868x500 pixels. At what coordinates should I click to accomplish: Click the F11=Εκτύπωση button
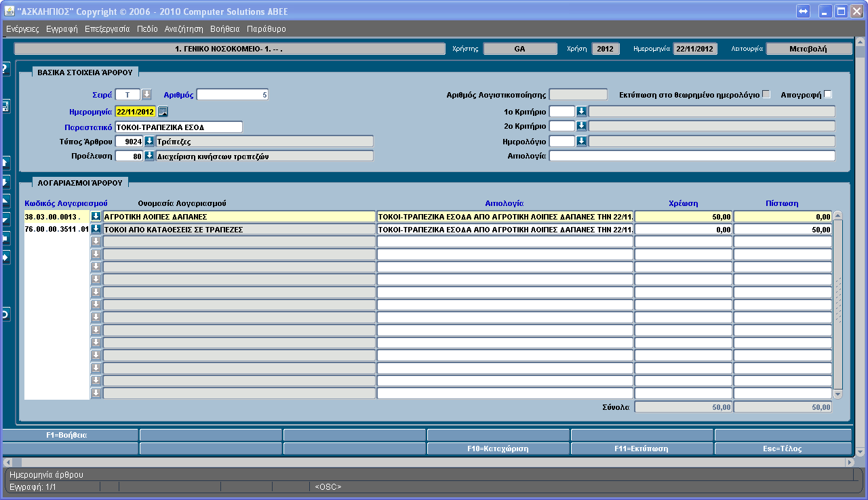click(x=642, y=449)
